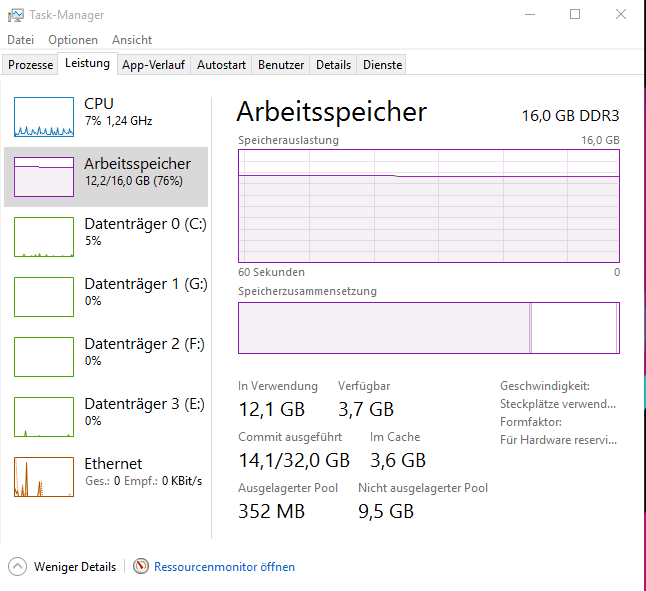Screen dimensions: 646x591
Task: Switch to the App-Verlauf tab
Action: (x=153, y=65)
